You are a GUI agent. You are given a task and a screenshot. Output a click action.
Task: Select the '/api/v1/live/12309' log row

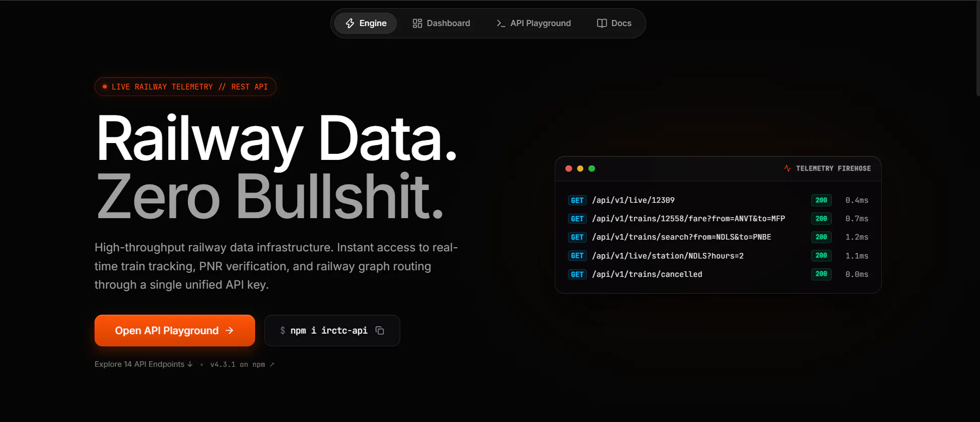[718, 200]
